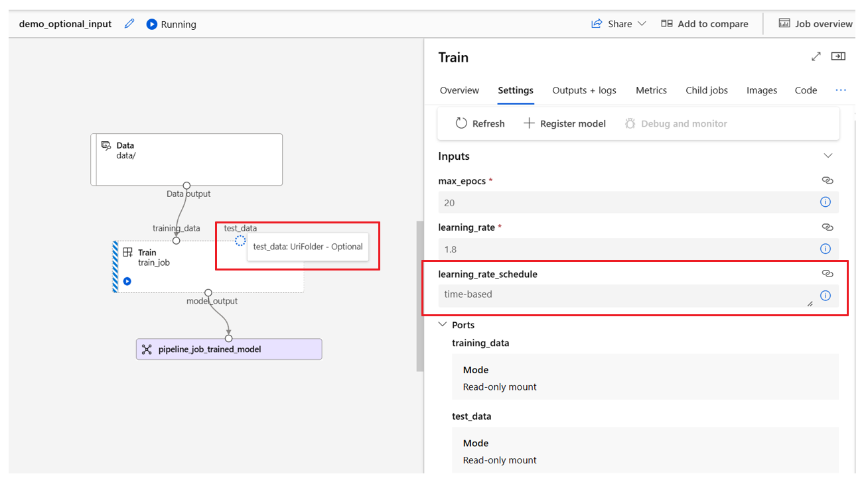Click Register model button
Screen dimensions: 868x482
pos(565,123)
